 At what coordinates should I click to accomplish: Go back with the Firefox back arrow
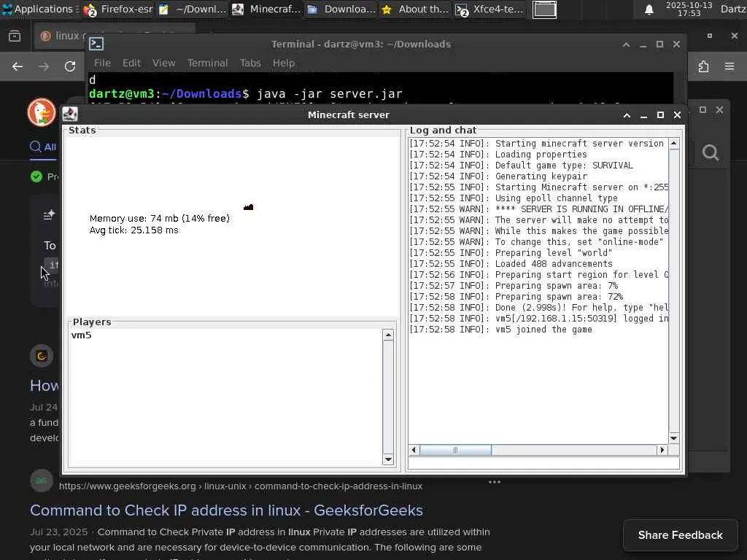click(x=18, y=66)
